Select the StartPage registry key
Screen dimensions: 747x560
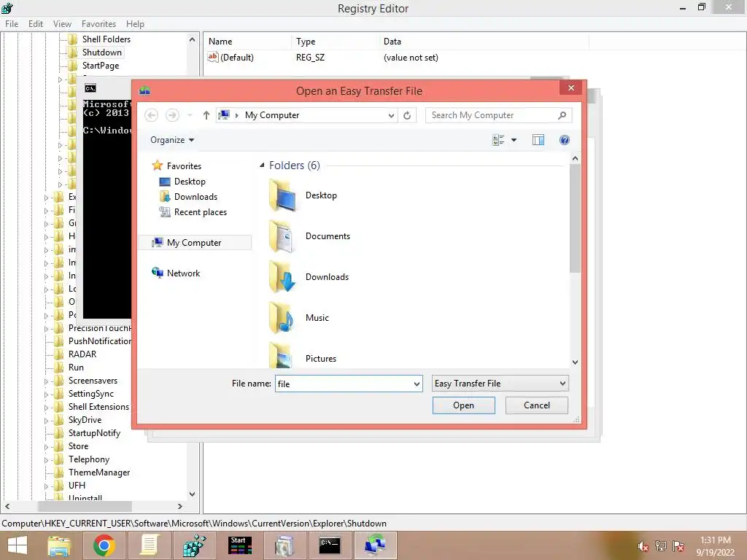[x=101, y=66]
